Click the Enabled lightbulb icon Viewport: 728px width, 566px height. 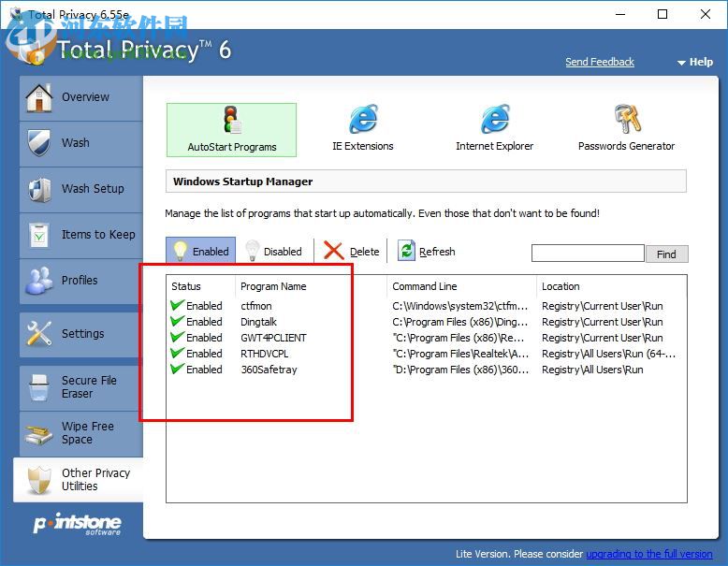pyautogui.click(x=181, y=251)
